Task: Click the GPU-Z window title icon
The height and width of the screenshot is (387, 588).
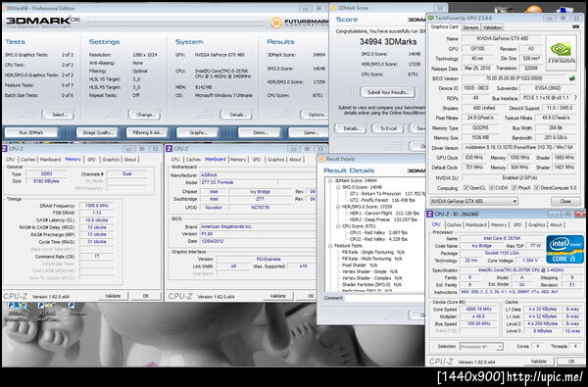Action: click(431, 18)
